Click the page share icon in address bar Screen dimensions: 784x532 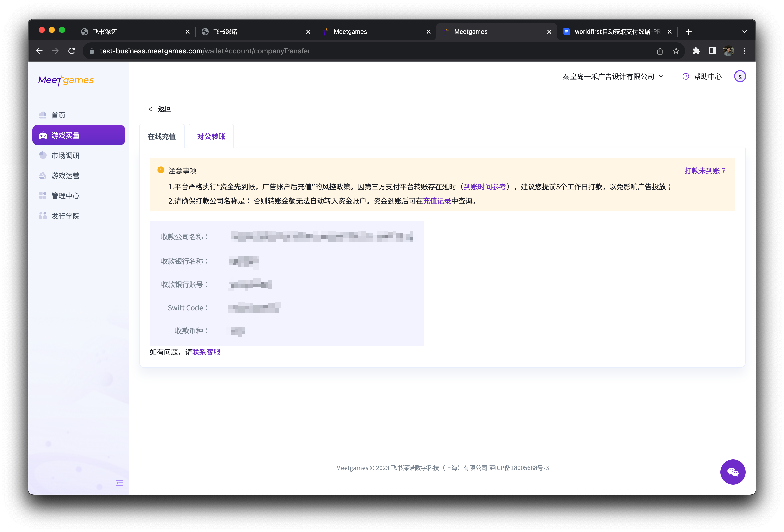tap(660, 51)
